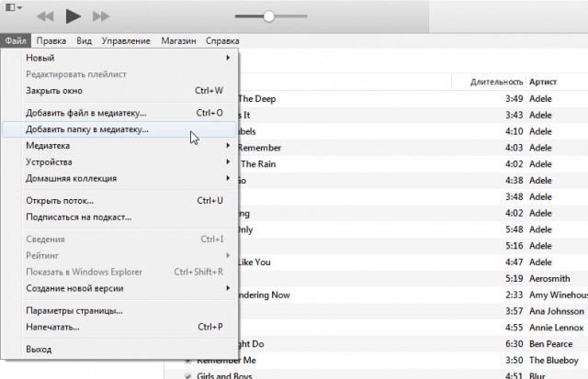
Task: Open the Вид menu
Action: click(84, 40)
